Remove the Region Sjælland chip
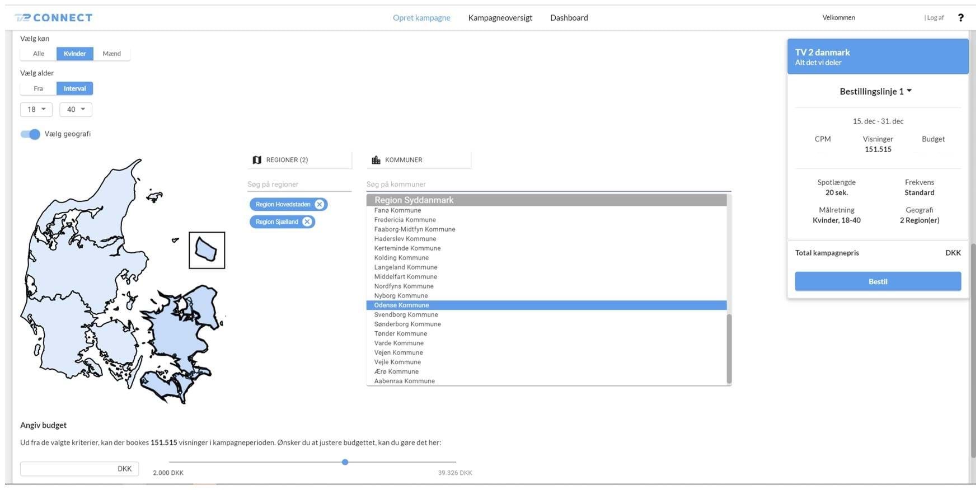This screenshot has height=490, width=980. [307, 222]
